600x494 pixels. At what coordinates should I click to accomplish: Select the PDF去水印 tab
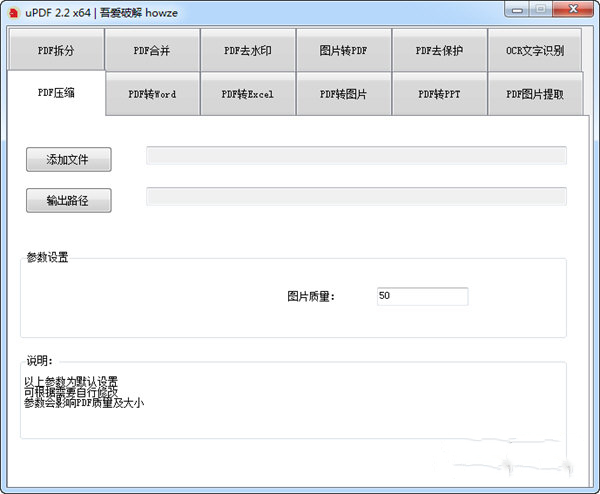pyautogui.click(x=248, y=50)
